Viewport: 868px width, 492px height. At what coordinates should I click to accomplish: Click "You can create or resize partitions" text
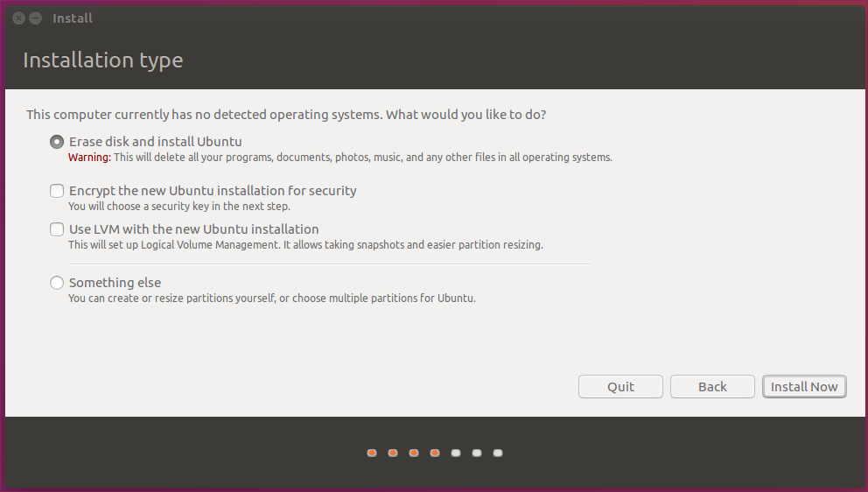[x=272, y=298]
